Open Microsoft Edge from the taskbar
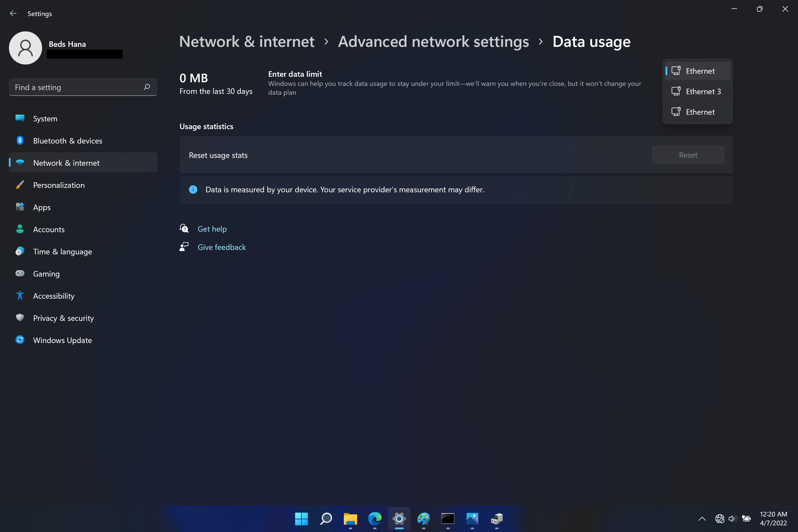798x532 pixels. tap(375, 518)
